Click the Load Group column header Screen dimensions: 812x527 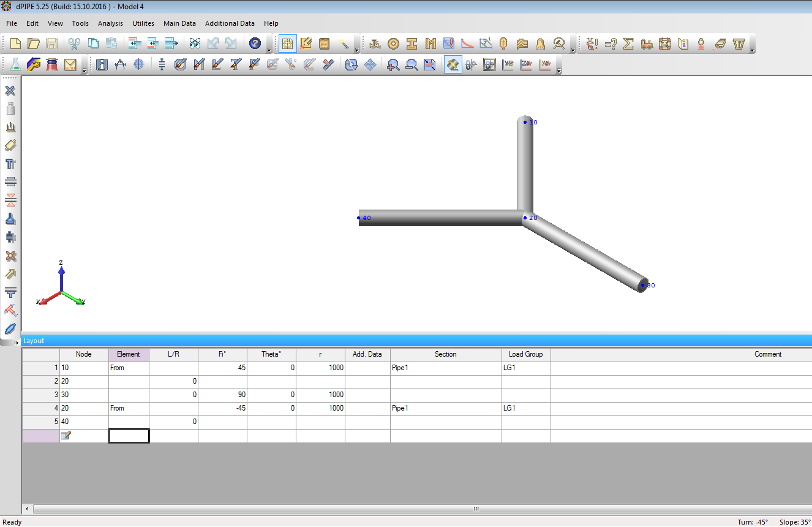(x=525, y=354)
